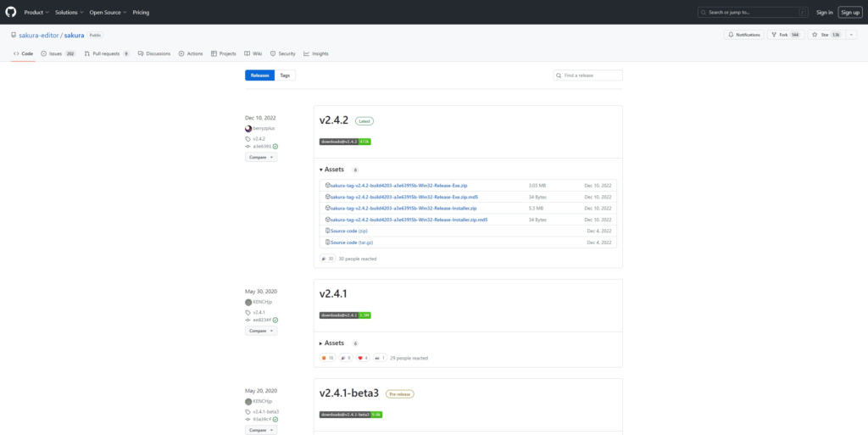The image size is (868, 435).
Task: Click the 30 people reacted text
Action: [358, 259]
